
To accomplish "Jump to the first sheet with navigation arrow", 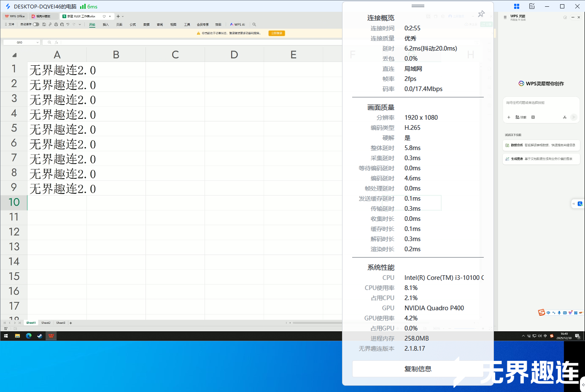I will pos(5,323).
